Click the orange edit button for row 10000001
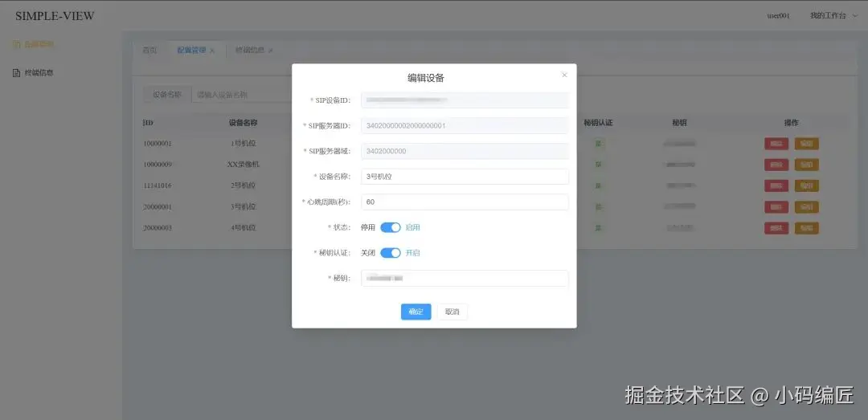 tap(807, 144)
